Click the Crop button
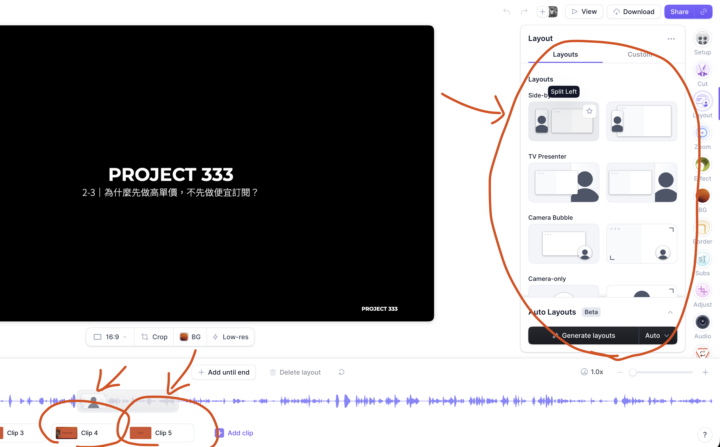Screen dimensions: 720x447 [154, 337]
